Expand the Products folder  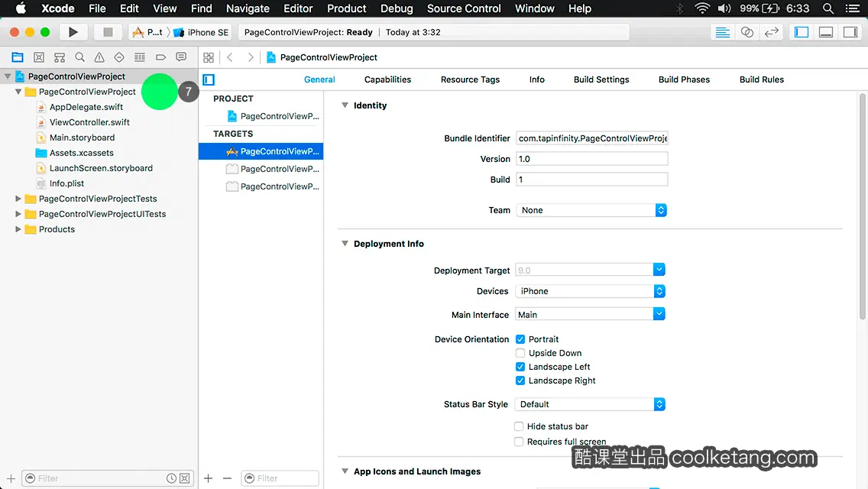click(x=18, y=228)
